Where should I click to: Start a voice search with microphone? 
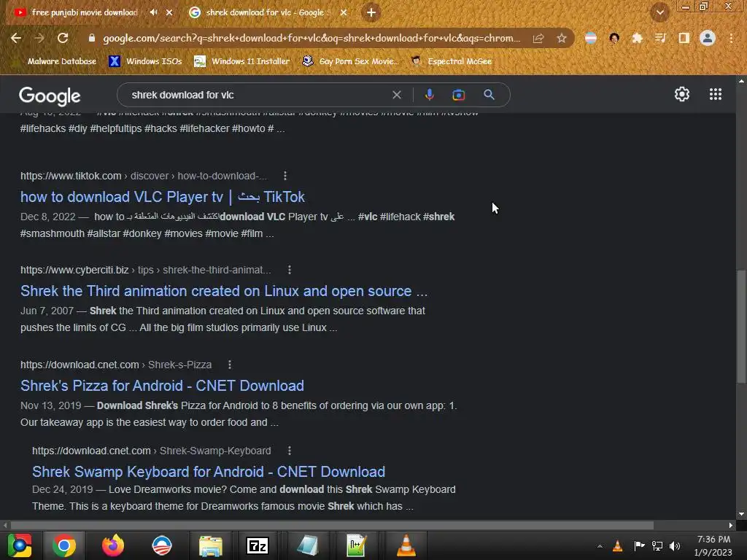(x=429, y=95)
